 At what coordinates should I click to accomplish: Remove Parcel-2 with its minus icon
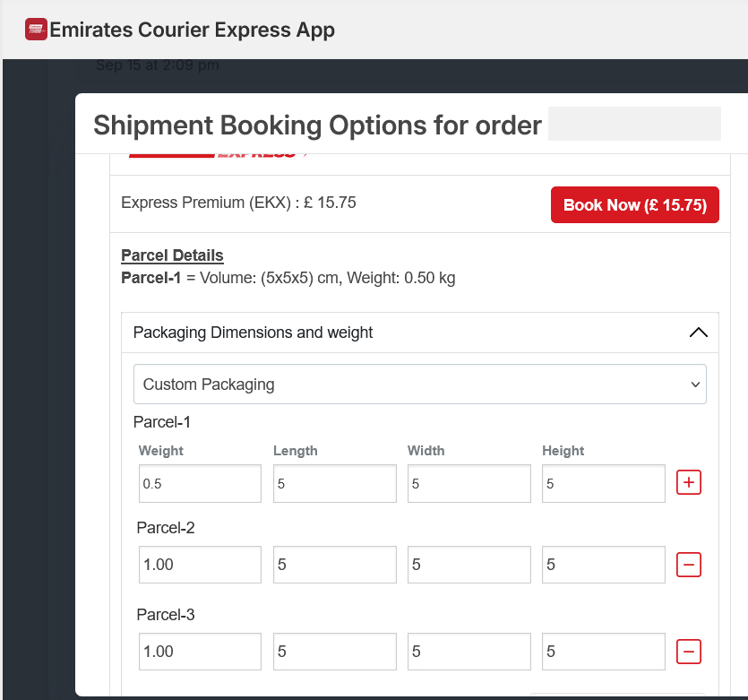688,565
